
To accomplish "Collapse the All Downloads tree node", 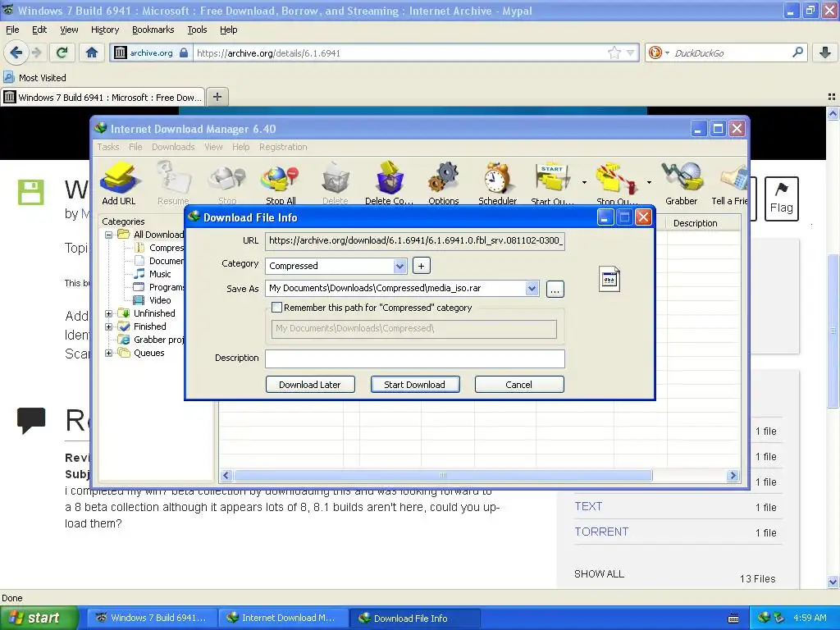I will [x=109, y=235].
